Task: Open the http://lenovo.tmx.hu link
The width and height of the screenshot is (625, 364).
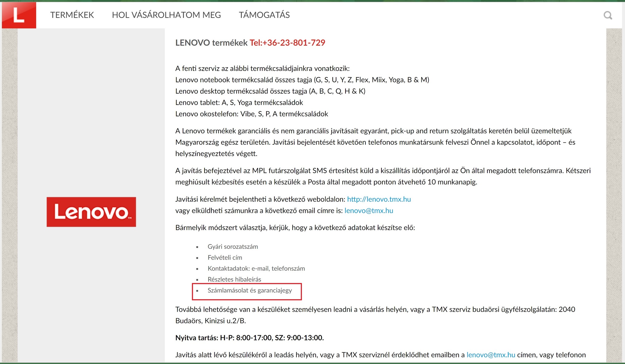Action: point(379,199)
